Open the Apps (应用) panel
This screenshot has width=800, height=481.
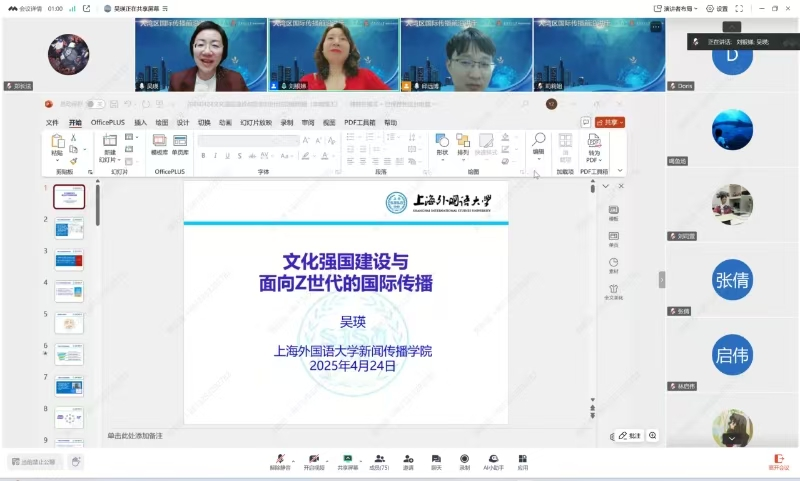(522, 459)
